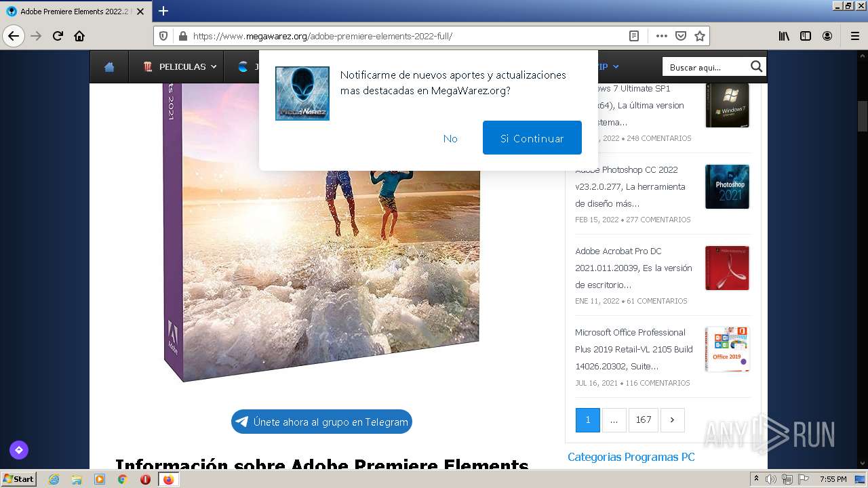
Task: Click the browser vertical scrollbar thumb
Action: [x=863, y=116]
